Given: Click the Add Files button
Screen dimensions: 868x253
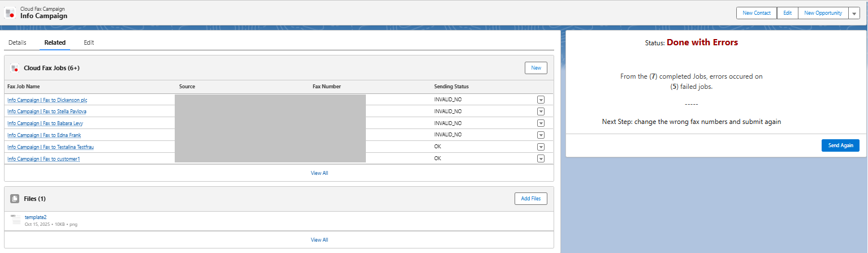Looking at the screenshot, I should point(530,199).
